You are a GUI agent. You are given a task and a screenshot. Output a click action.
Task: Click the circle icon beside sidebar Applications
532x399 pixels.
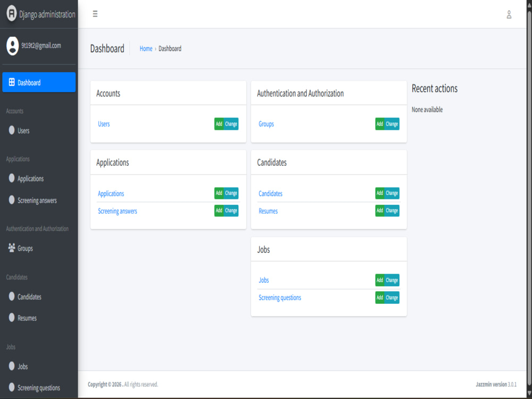pyautogui.click(x=12, y=178)
